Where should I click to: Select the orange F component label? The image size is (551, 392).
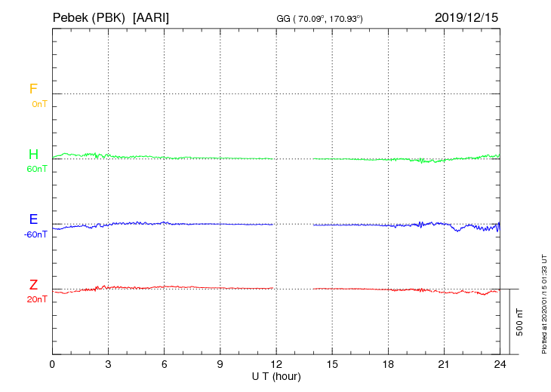33,89
